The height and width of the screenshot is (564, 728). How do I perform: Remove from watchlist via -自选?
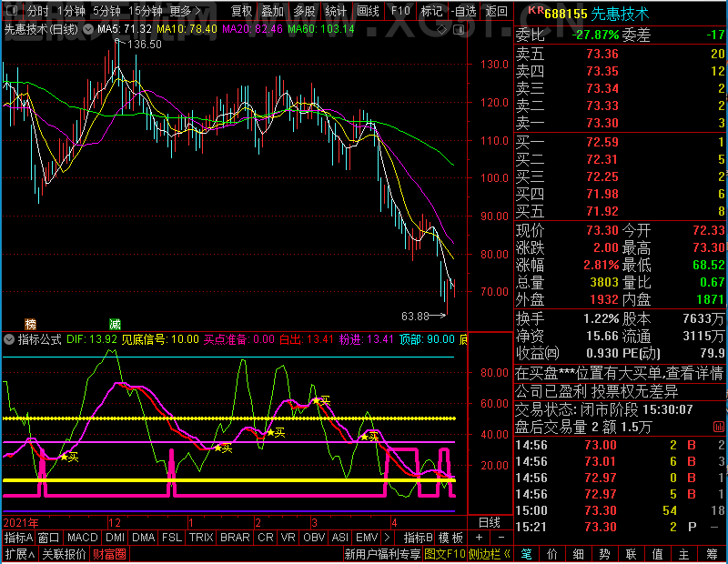click(464, 11)
